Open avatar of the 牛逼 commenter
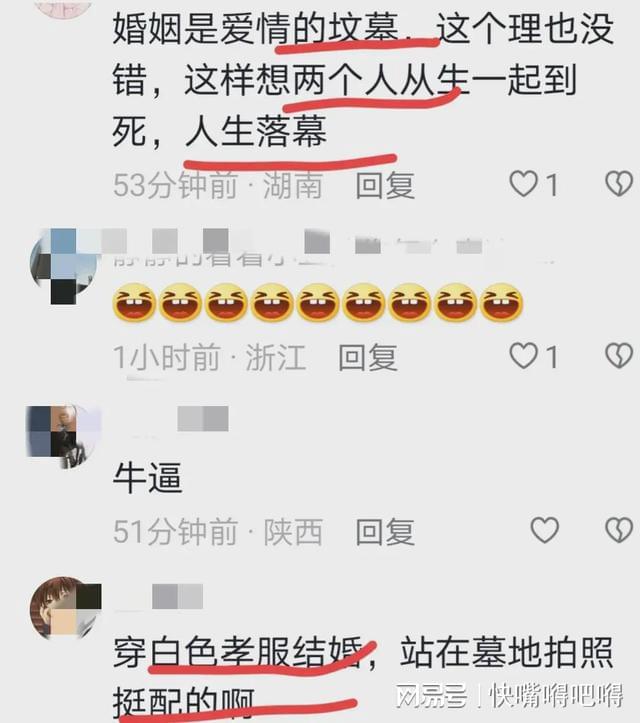The image size is (640, 723). point(64,437)
